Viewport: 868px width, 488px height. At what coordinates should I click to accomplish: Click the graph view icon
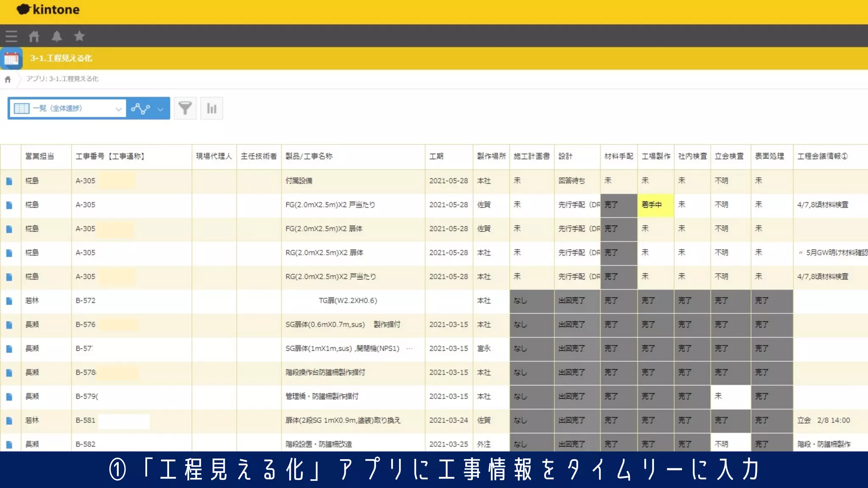click(x=141, y=108)
